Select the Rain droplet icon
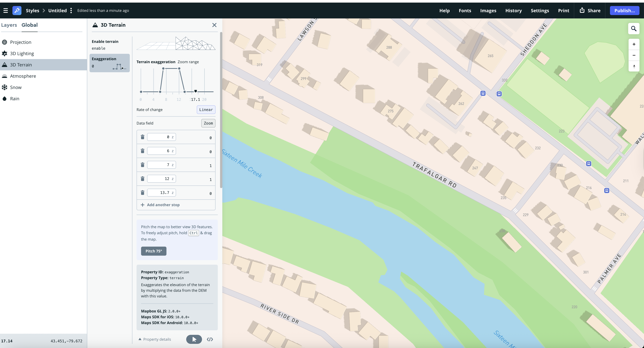The width and height of the screenshot is (644, 348). [x=5, y=99]
